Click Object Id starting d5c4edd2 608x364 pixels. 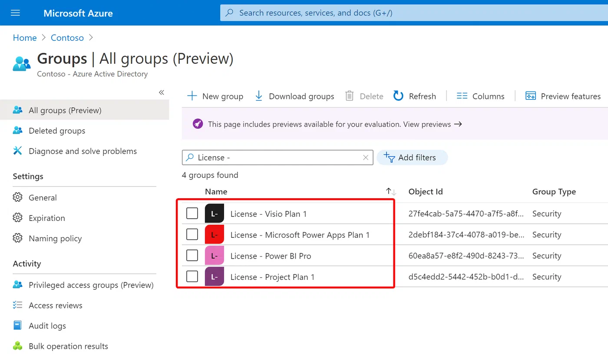click(466, 277)
